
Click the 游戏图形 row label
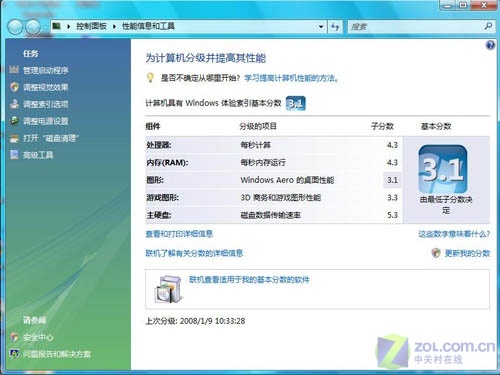tap(163, 198)
